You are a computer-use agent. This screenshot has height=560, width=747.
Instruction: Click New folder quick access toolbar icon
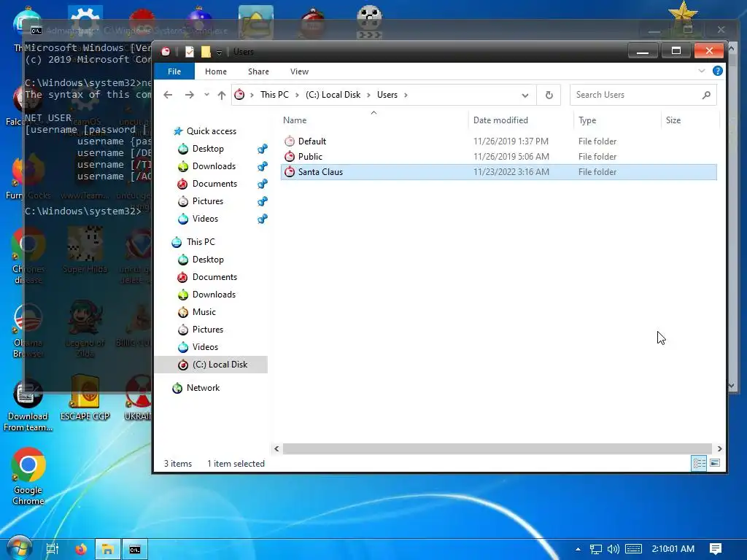[x=206, y=52]
